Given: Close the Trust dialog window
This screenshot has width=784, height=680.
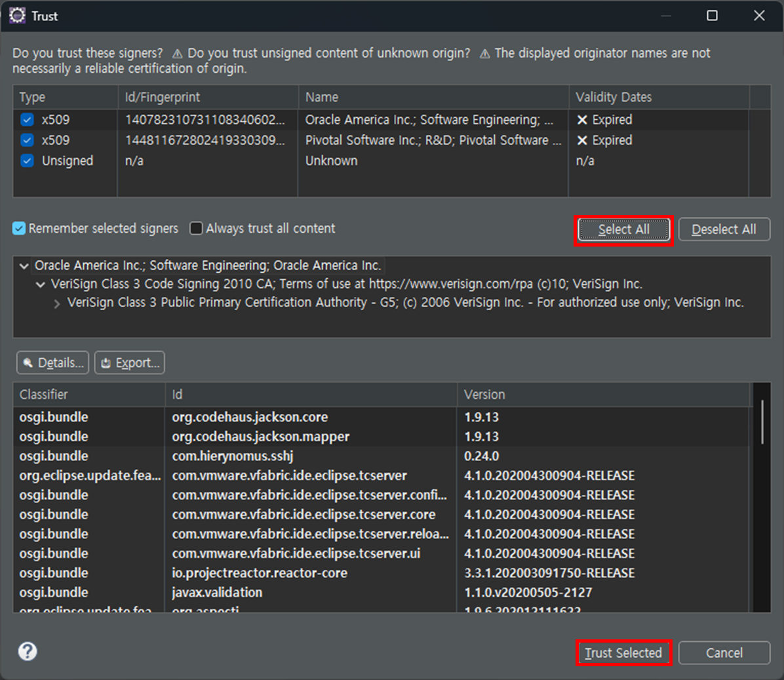Looking at the screenshot, I should click(x=759, y=16).
